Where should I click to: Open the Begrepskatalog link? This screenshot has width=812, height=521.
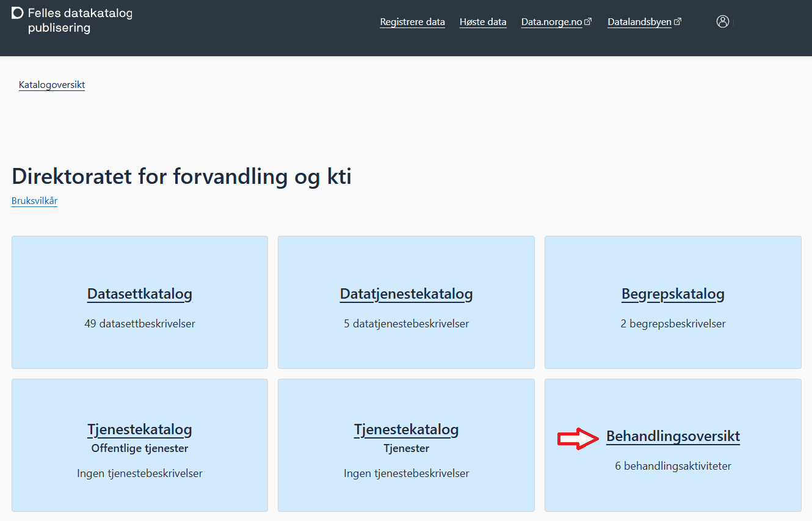[673, 294]
